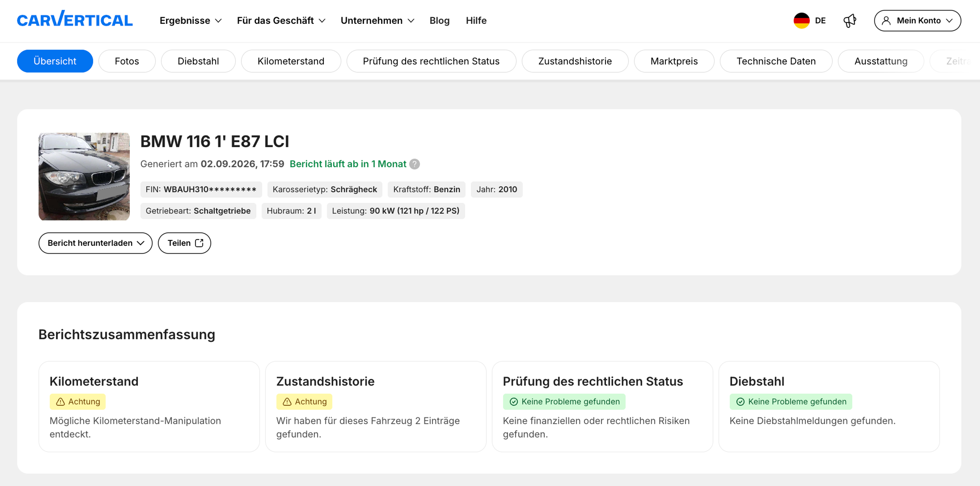Viewport: 980px width, 486px height.
Task: Click the green checkmark under Diebstahl card
Action: pos(740,402)
